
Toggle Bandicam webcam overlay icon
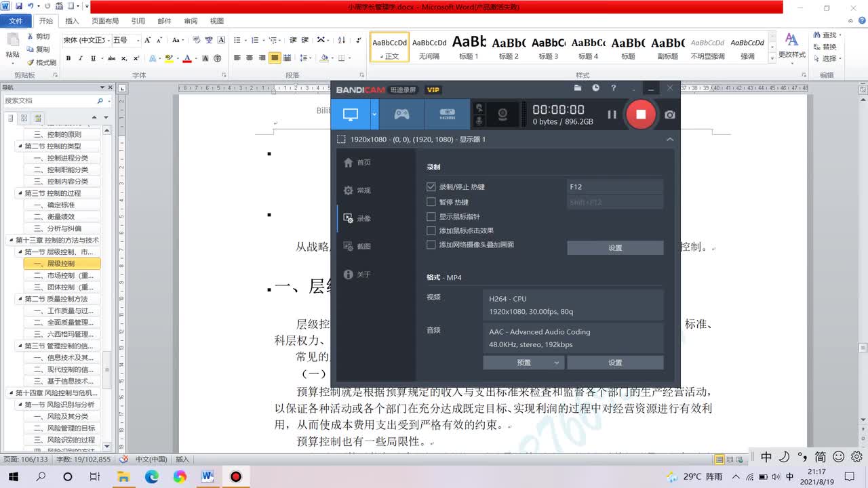click(504, 115)
